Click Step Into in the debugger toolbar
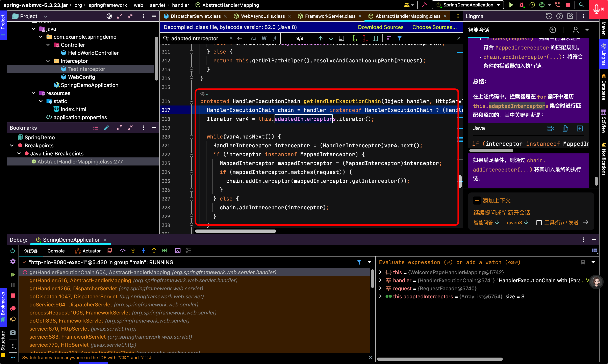This screenshot has width=608, height=364. pos(133,250)
